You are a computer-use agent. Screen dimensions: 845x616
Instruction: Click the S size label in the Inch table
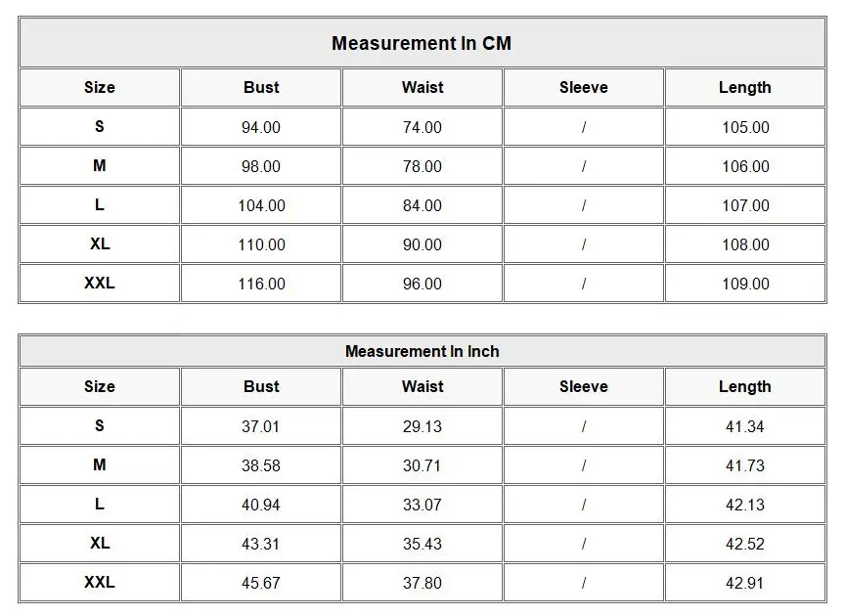[100, 425]
